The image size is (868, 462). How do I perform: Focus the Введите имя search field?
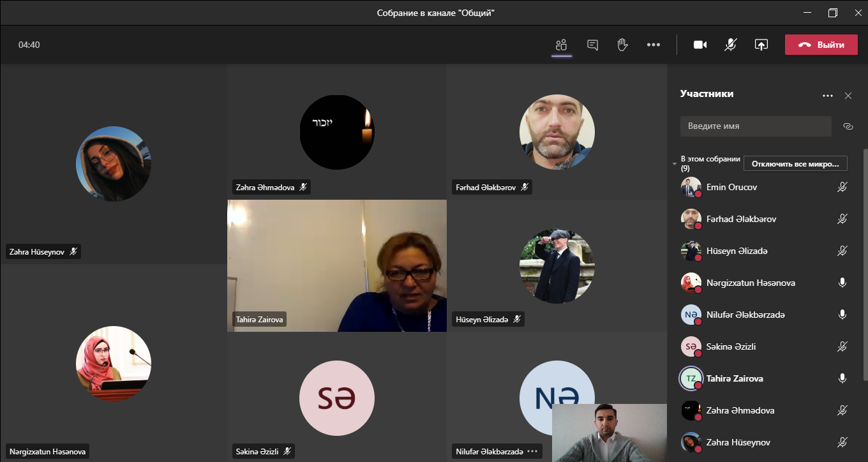[x=756, y=126]
